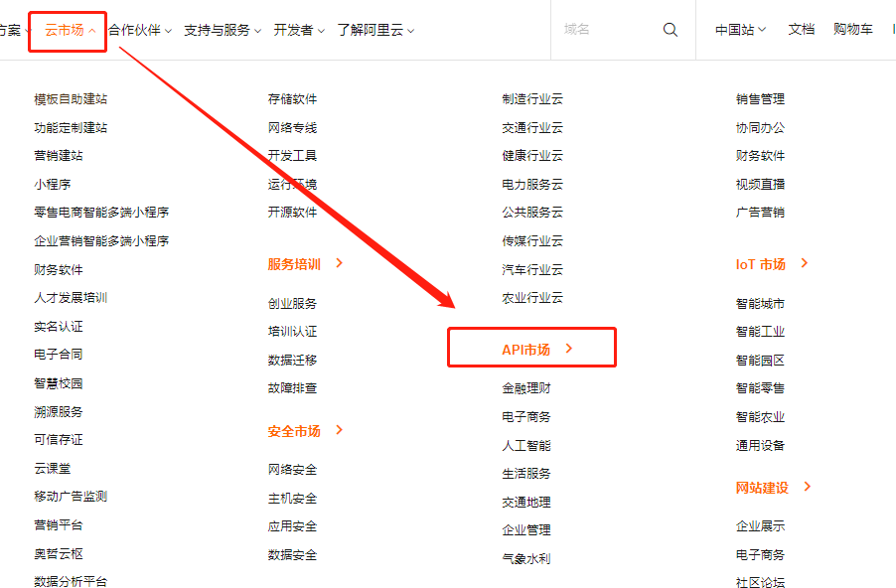Open 网络安全 entry
This screenshot has height=588, width=896.
tap(292, 470)
